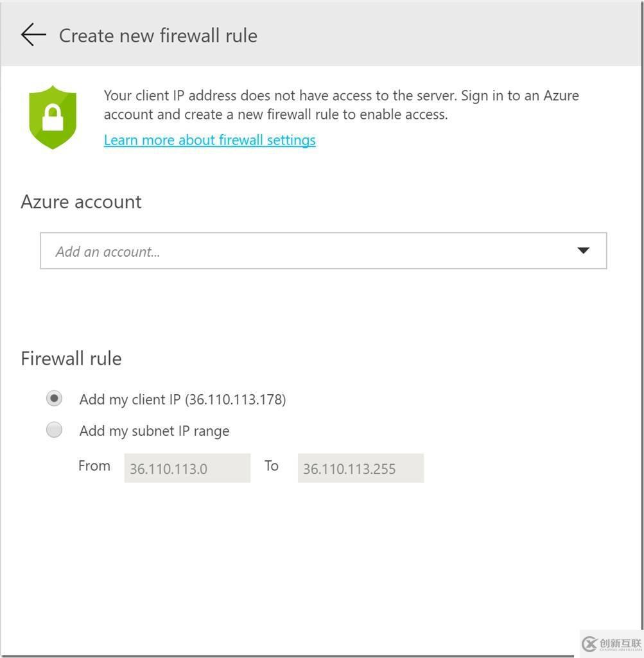
Task: Enable the subnet IP range radio button
Action: (55, 429)
